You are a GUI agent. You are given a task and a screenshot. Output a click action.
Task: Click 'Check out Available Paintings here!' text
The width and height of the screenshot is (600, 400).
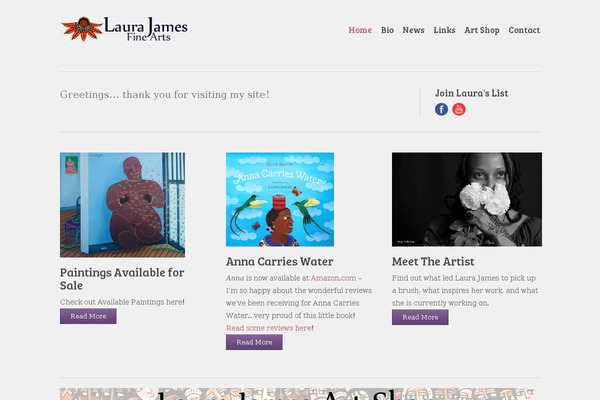122,302
